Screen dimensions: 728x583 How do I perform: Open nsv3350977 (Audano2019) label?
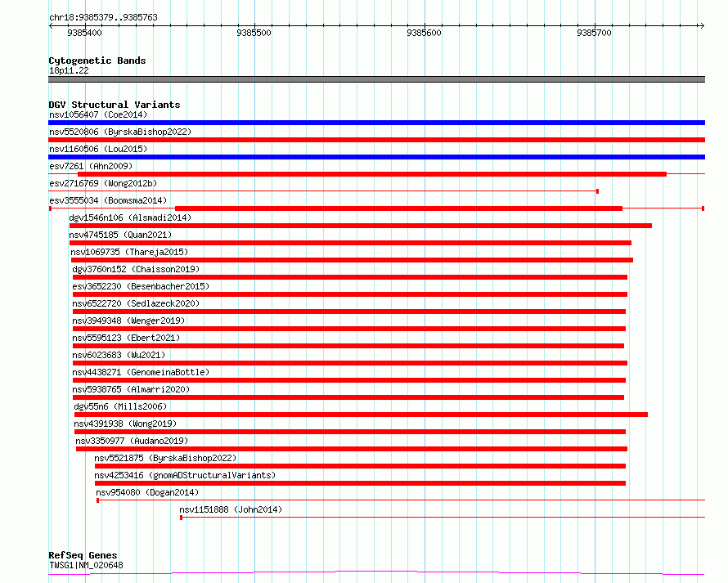132,441
